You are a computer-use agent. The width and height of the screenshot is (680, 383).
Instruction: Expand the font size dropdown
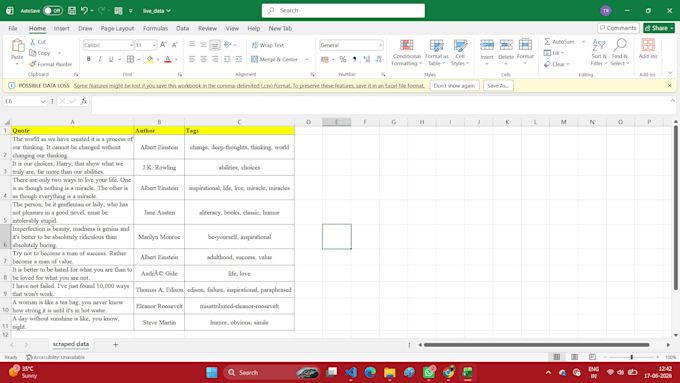(x=154, y=45)
